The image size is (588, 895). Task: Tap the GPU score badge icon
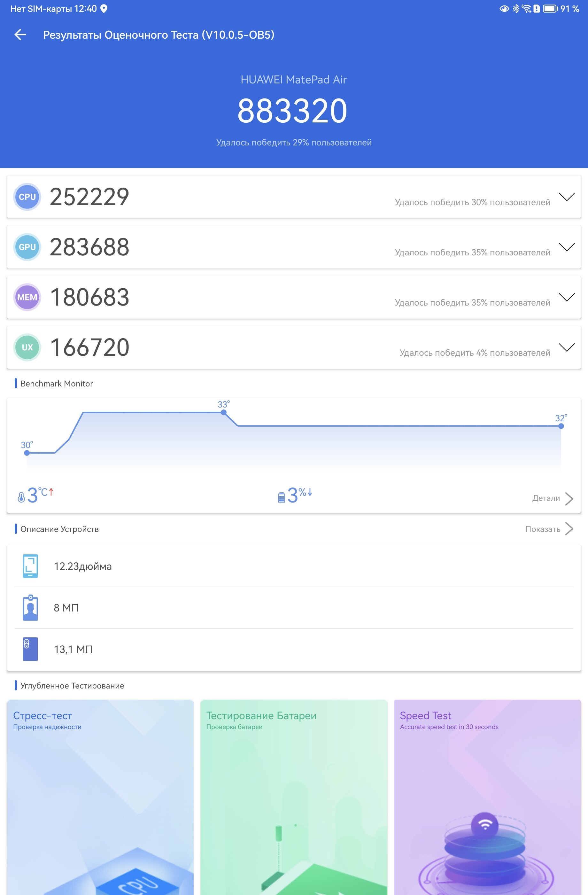tap(27, 247)
